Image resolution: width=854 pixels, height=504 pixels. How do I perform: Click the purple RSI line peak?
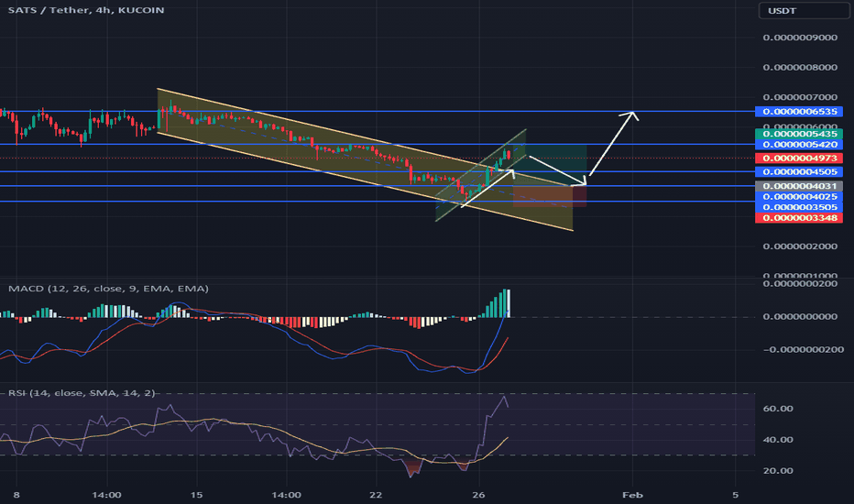click(504, 398)
